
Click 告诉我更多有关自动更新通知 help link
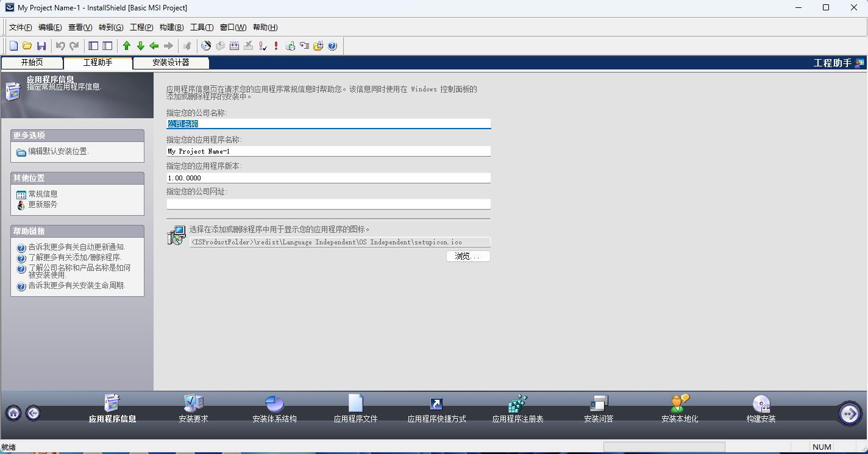click(77, 247)
